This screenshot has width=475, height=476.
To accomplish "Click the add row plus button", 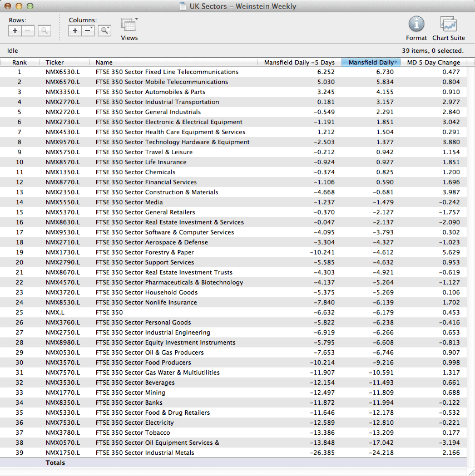I will [x=15, y=31].
